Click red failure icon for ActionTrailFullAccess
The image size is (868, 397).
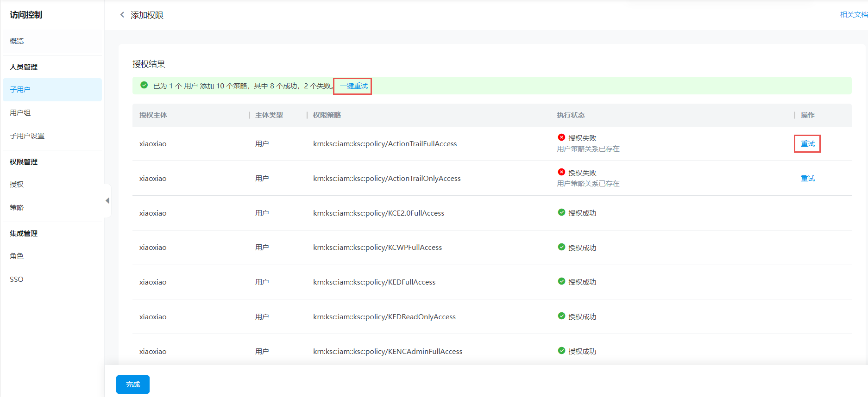coord(561,137)
